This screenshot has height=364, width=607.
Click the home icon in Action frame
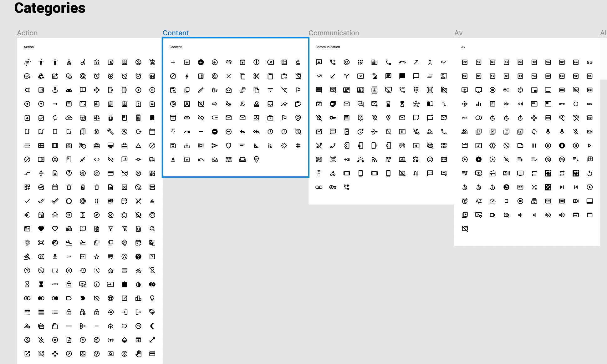[x=110, y=270]
